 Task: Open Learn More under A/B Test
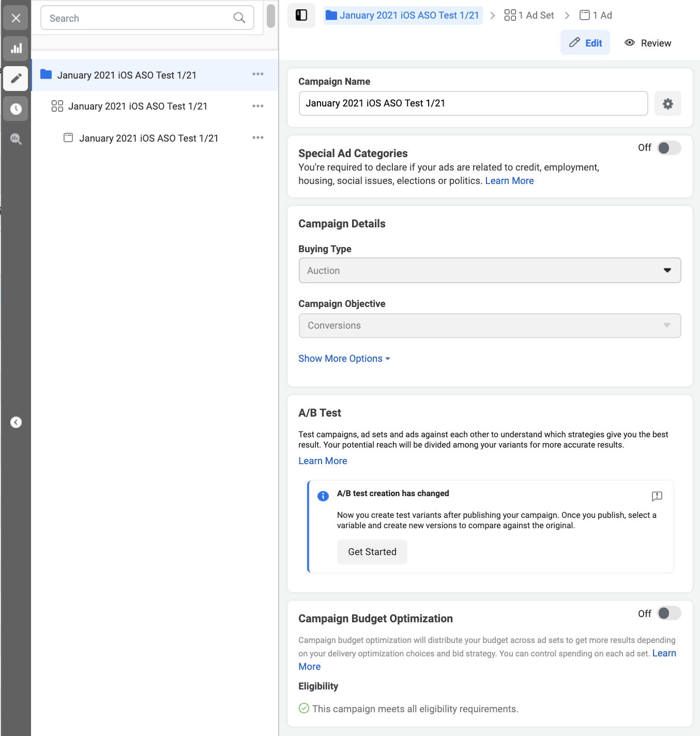323,461
